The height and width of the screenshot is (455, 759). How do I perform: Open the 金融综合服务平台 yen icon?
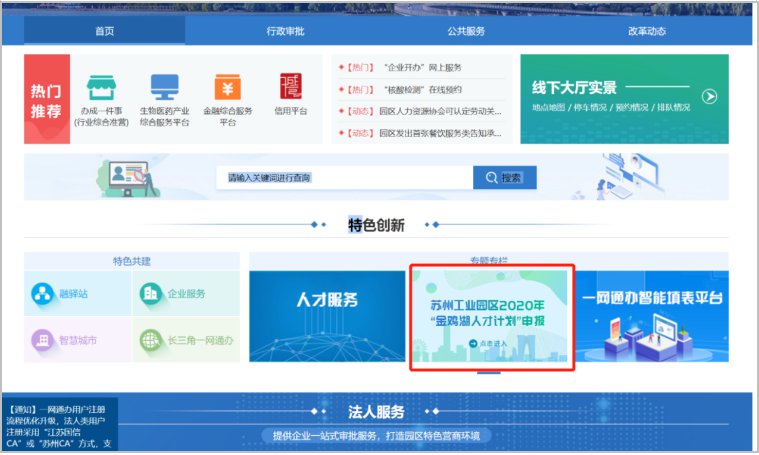click(x=228, y=87)
